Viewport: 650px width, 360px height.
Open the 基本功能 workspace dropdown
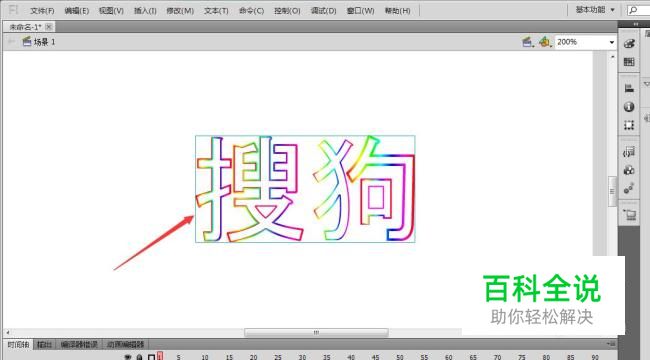tap(595, 10)
